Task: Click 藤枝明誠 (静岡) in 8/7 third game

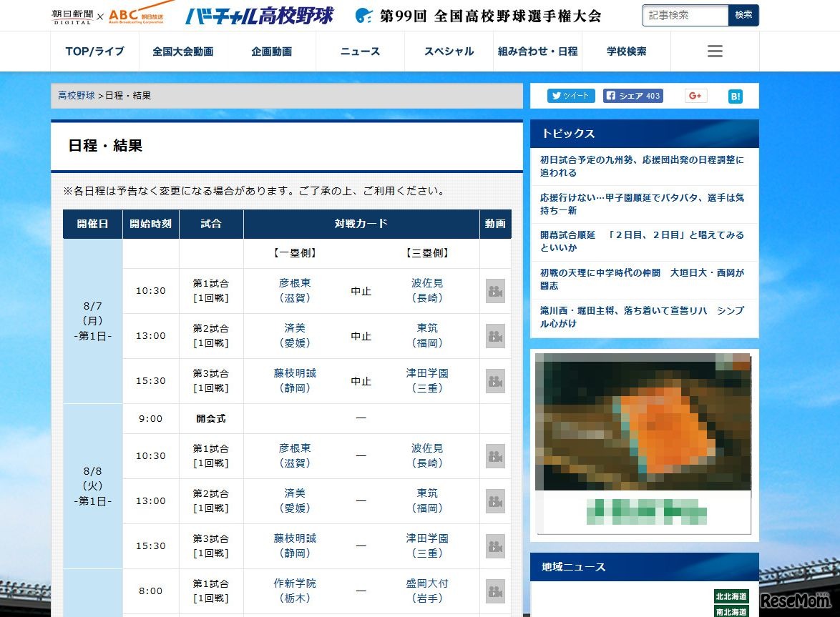Action: point(295,380)
